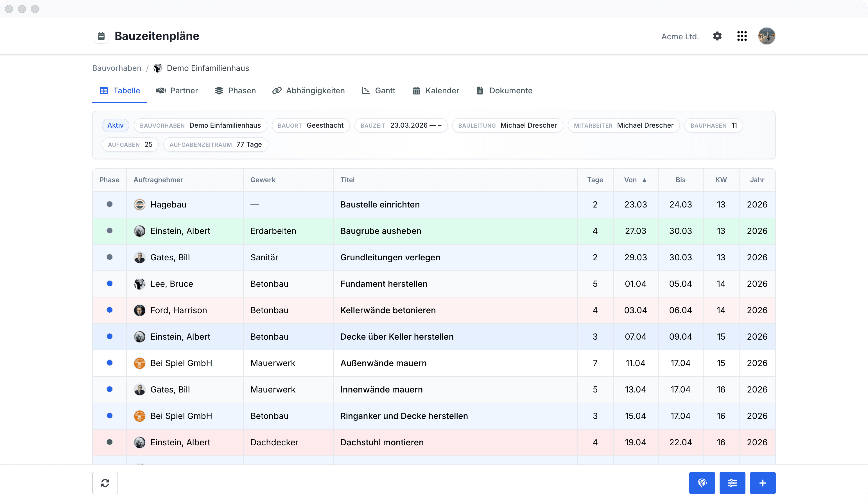
Task: Click the user profile avatar
Action: [767, 36]
